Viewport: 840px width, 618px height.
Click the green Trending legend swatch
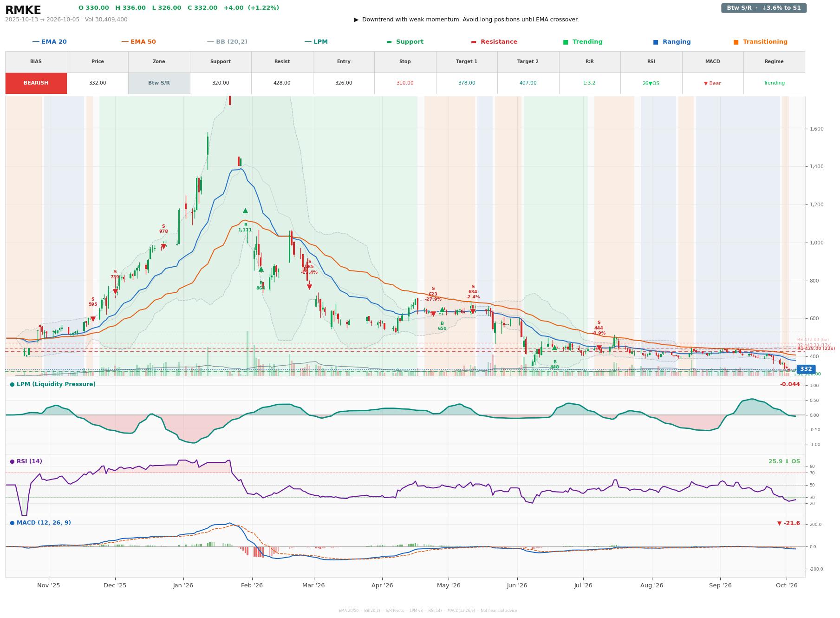click(x=566, y=42)
